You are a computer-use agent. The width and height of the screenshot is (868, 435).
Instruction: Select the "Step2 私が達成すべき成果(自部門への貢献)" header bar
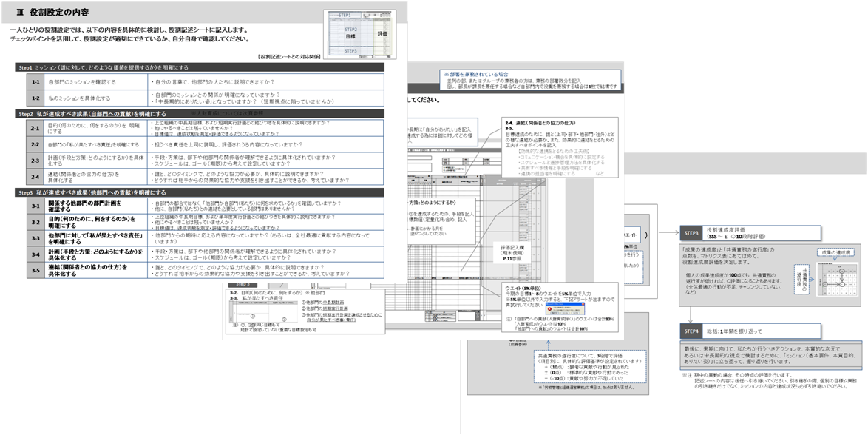point(200,114)
